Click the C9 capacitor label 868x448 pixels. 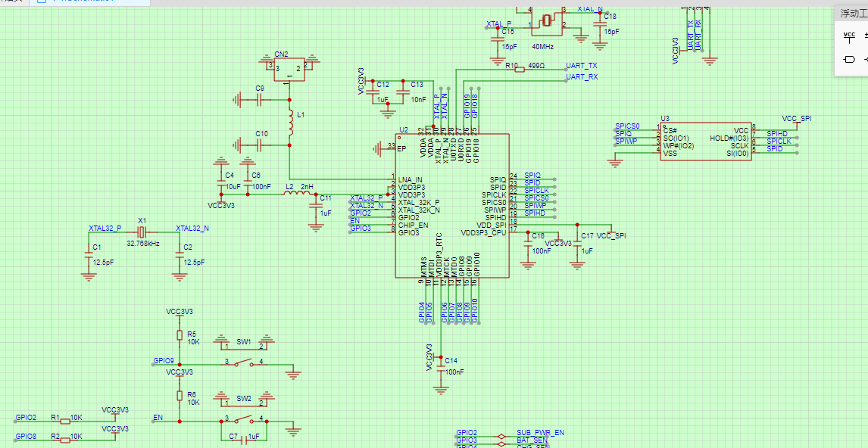click(260, 89)
